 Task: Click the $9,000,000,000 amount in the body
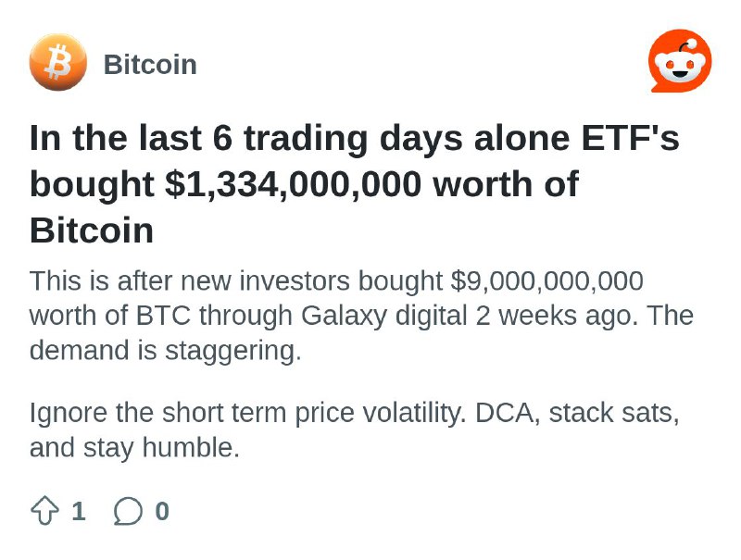[546, 281]
